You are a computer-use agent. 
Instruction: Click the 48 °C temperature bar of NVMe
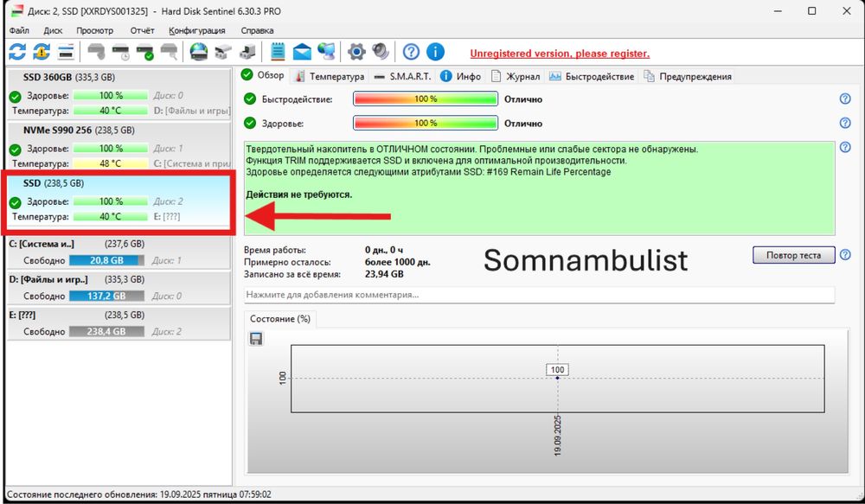[111, 163]
